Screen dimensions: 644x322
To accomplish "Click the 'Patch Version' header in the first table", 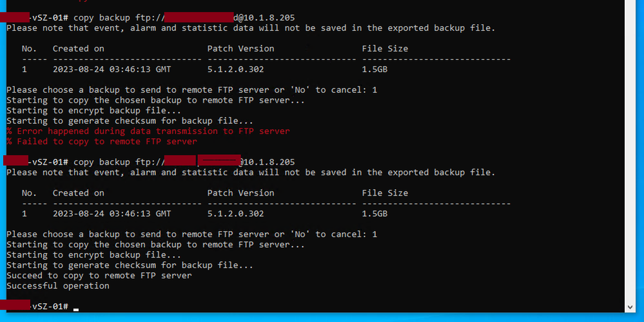I will [240, 48].
